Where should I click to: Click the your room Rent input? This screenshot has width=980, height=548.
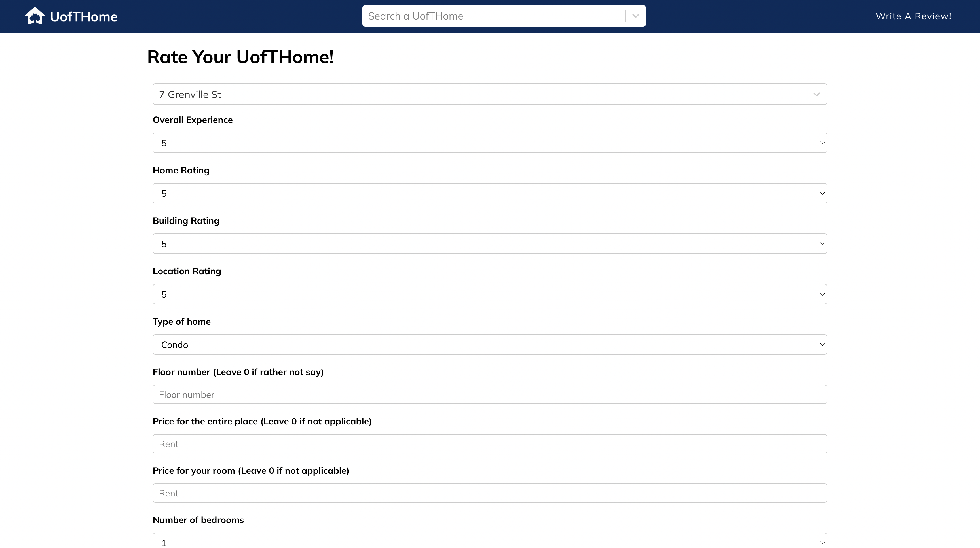490,493
